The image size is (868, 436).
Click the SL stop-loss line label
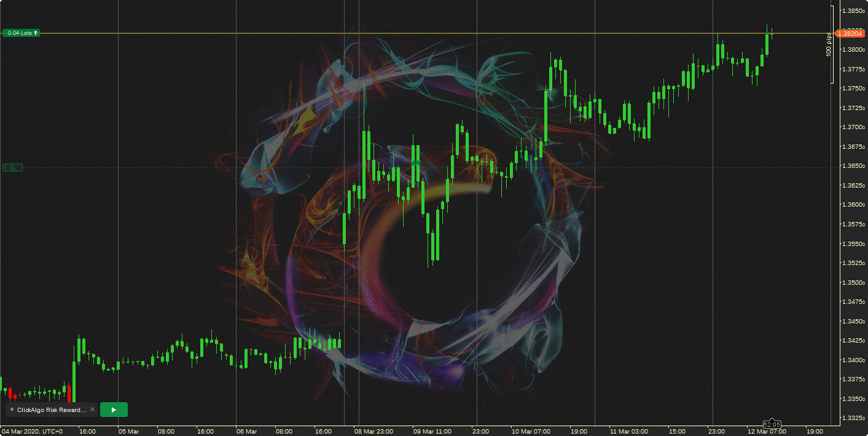(13, 167)
